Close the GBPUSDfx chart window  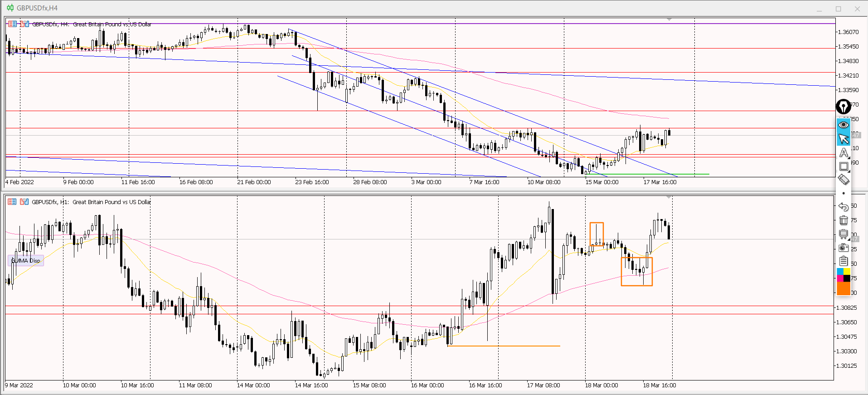point(858,9)
